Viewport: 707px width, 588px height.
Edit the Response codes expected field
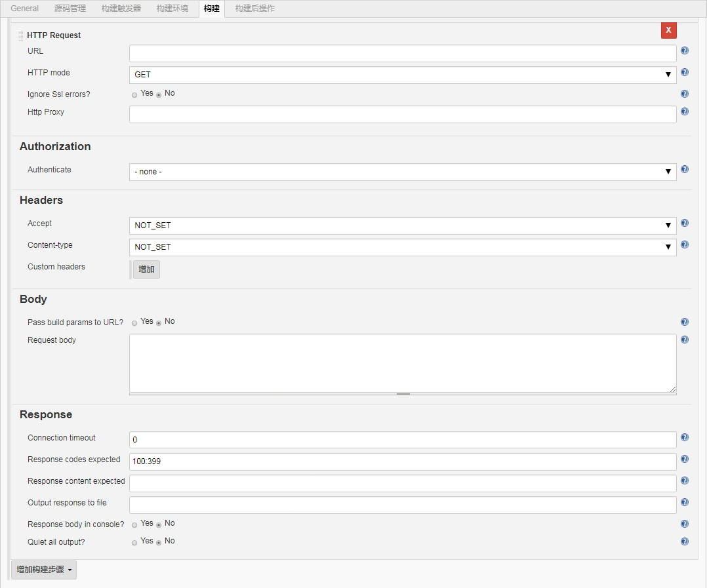403,461
